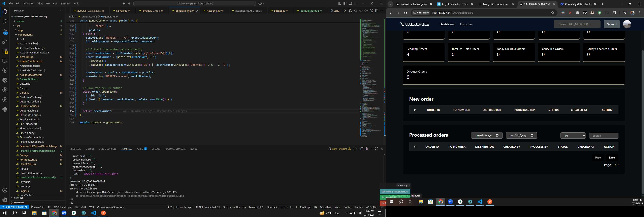Toggle the Primary Side Bar layout button
Screen dimensions: 644x217
pos(345,3)
